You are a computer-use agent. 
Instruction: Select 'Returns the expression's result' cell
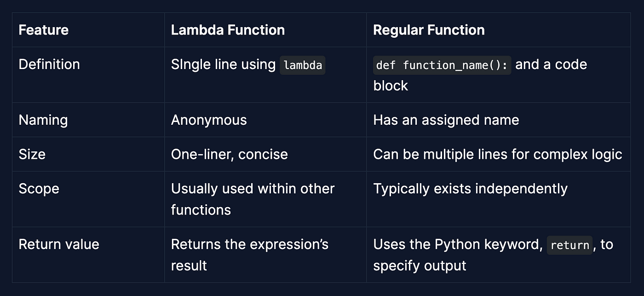click(x=250, y=255)
